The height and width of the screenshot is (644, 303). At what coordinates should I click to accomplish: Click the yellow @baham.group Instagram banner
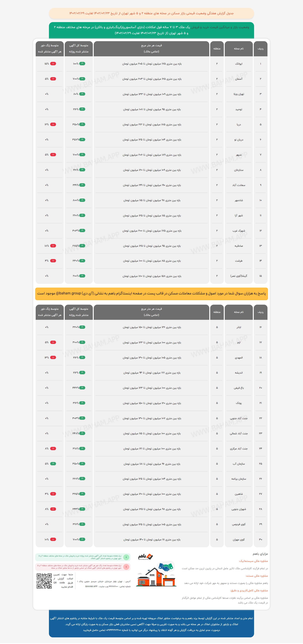point(151,293)
